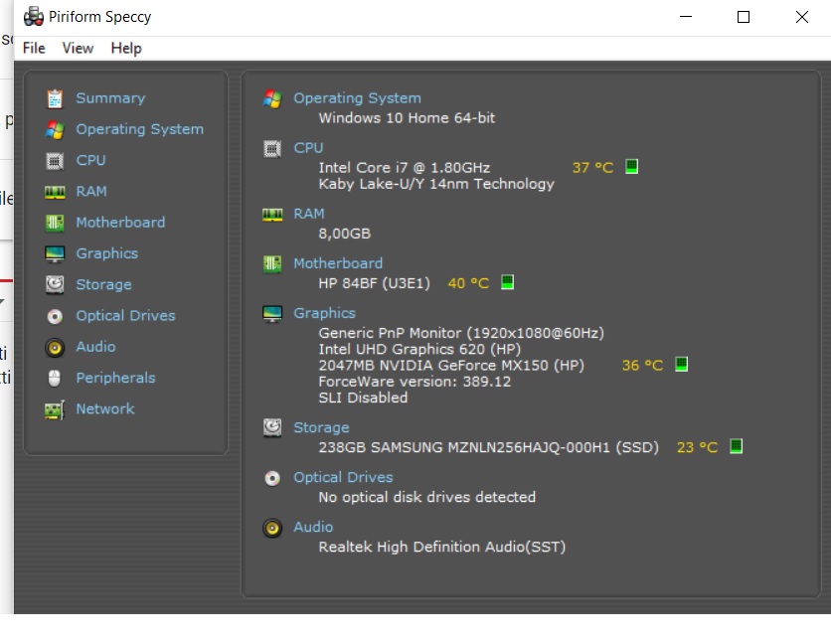The width and height of the screenshot is (831, 644).
Task: Follow the Operating System heading link in summary
Action: [x=357, y=98]
